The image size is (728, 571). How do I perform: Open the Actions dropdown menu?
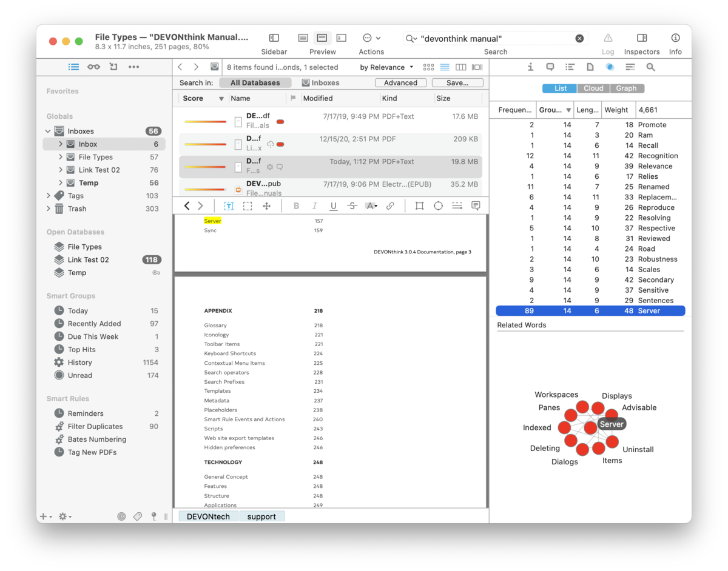371,38
